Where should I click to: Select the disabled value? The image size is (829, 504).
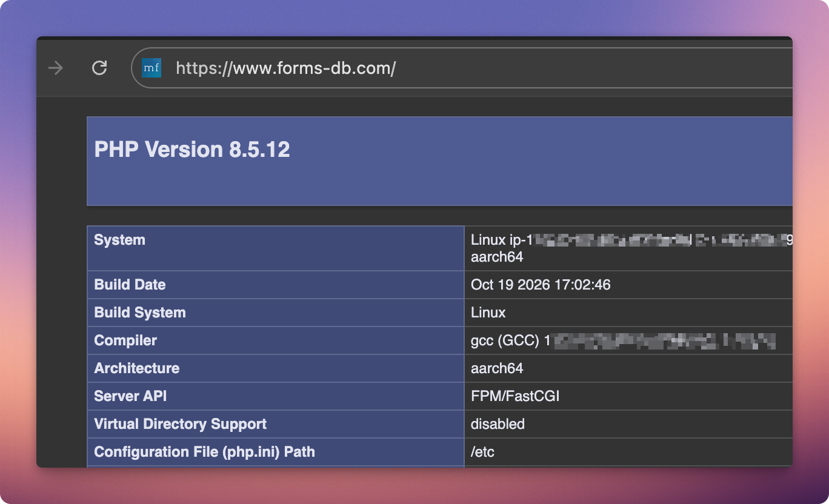point(498,424)
